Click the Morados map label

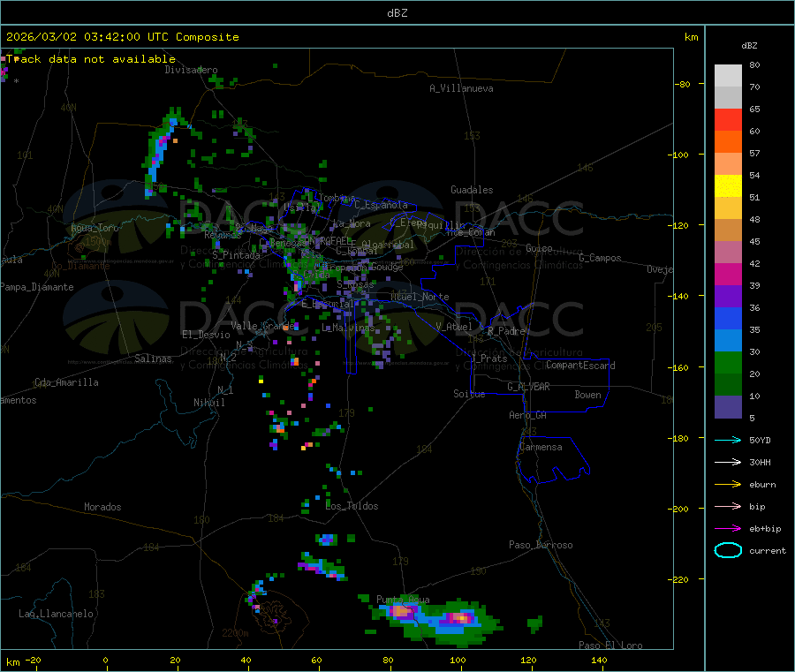(x=102, y=507)
